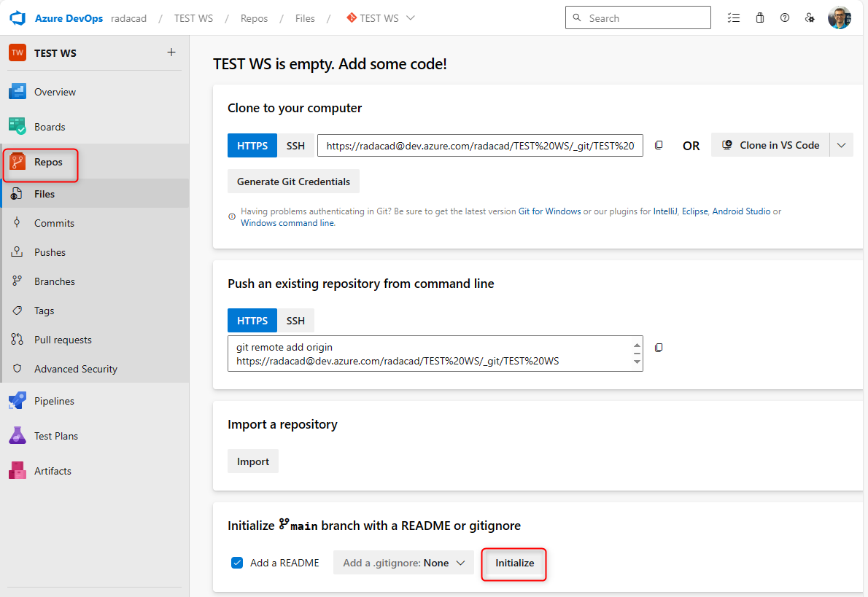The width and height of the screenshot is (868, 597).
Task: Open the work items list icon
Action: click(x=734, y=18)
